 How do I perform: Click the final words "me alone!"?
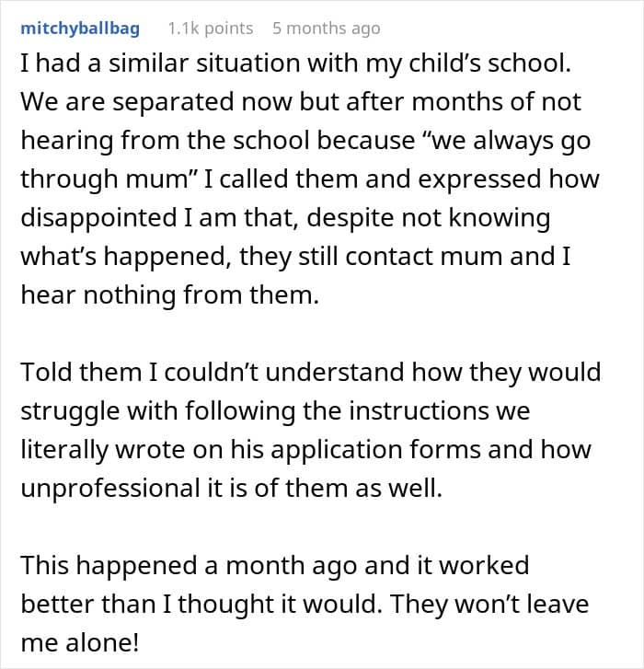point(80,643)
